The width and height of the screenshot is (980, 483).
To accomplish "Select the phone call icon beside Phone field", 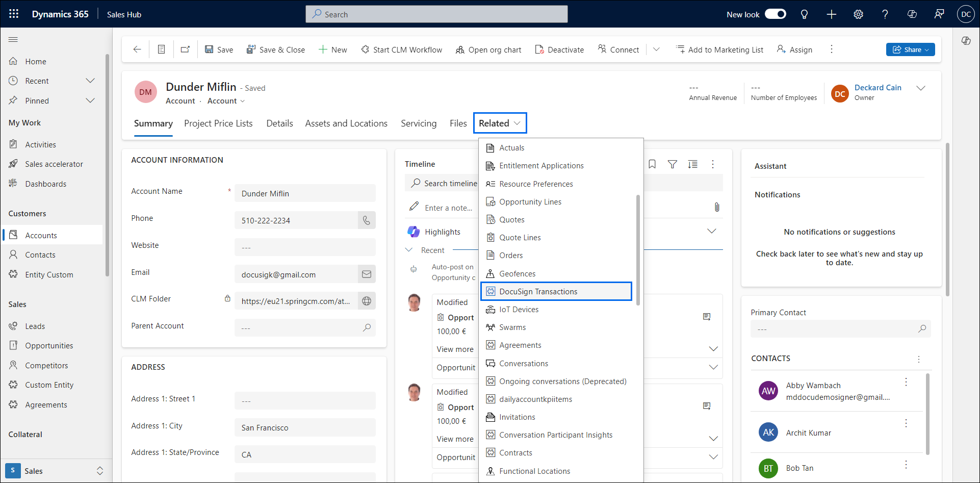I will click(367, 220).
